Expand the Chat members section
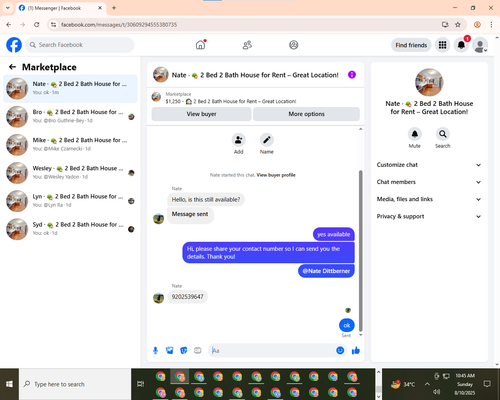Image resolution: width=500 pixels, height=400 pixels. point(429,182)
